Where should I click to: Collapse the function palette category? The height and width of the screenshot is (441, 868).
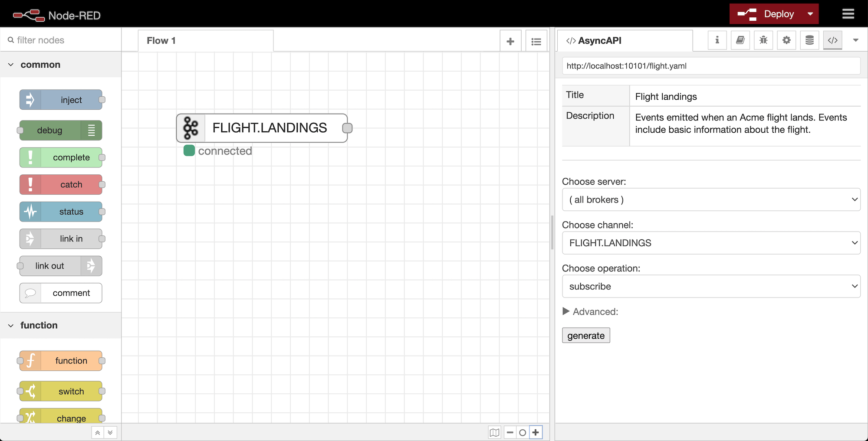[61, 325]
